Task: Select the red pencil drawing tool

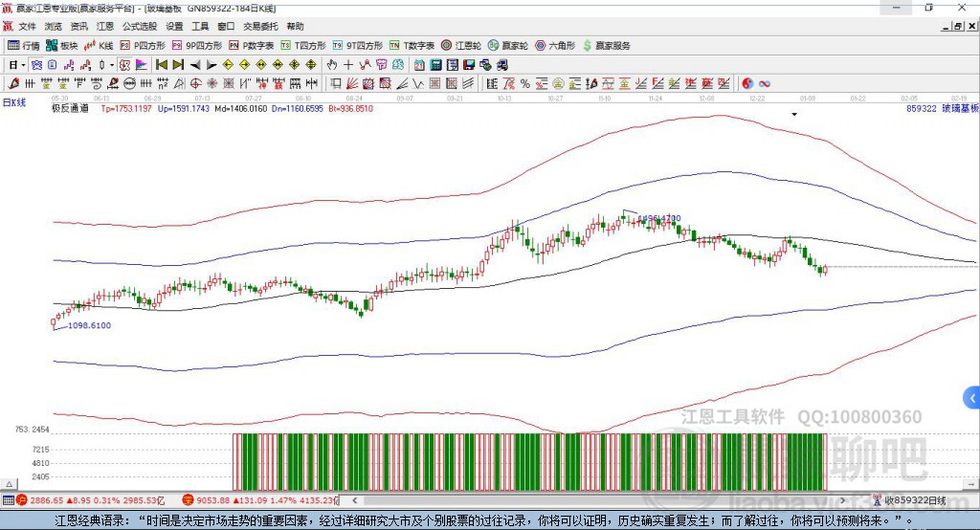Action: point(13,83)
